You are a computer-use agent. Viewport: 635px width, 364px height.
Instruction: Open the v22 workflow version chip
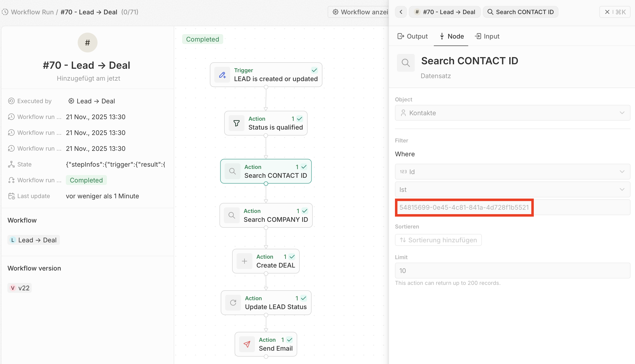pyautogui.click(x=20, y=288)
